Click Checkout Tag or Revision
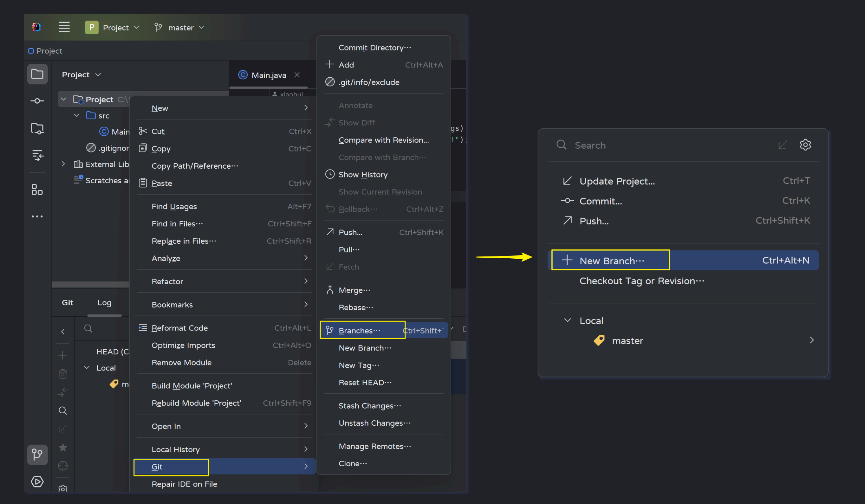This screenshot has height=504, width=865. coord(641,281)
